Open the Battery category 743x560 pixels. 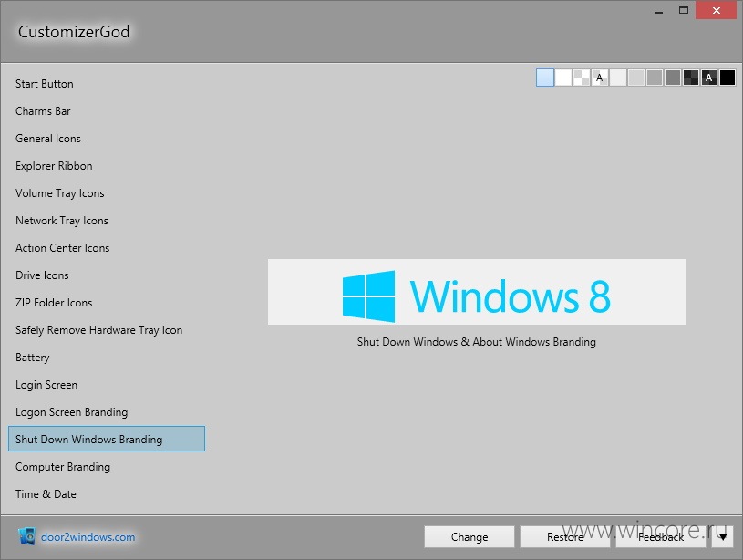(x=32, y=358)
